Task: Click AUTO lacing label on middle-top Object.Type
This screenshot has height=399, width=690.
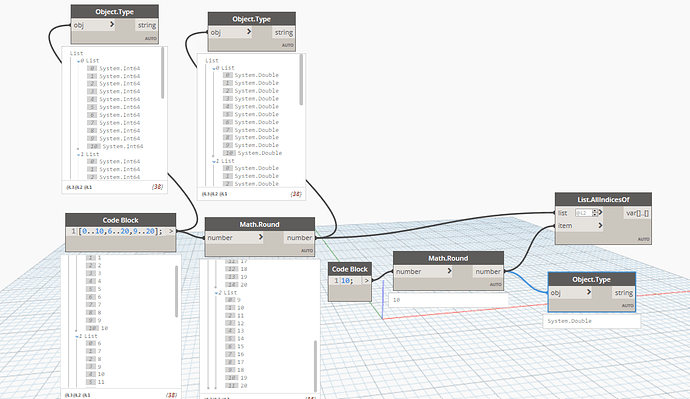Action: 287,45
